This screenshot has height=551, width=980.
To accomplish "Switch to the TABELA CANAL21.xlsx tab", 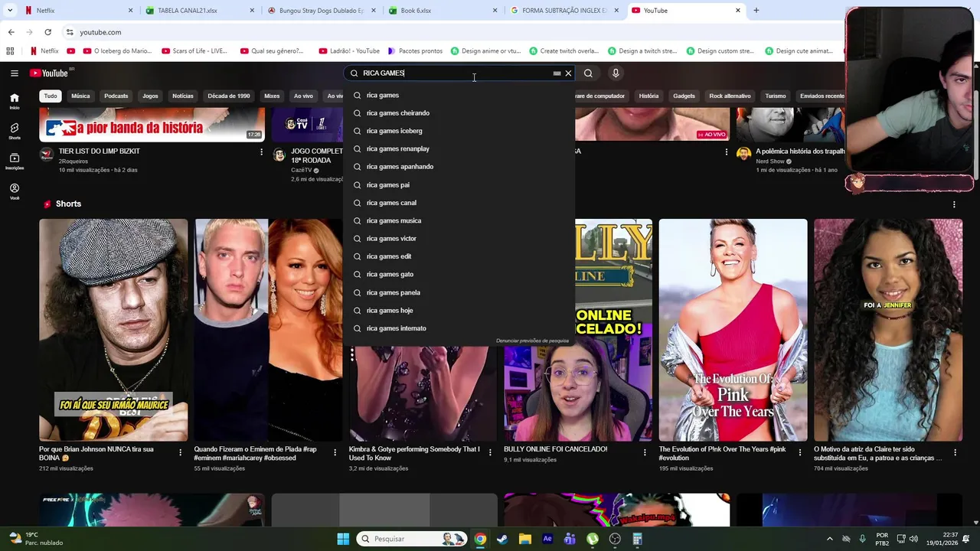I will pos(199,11).
